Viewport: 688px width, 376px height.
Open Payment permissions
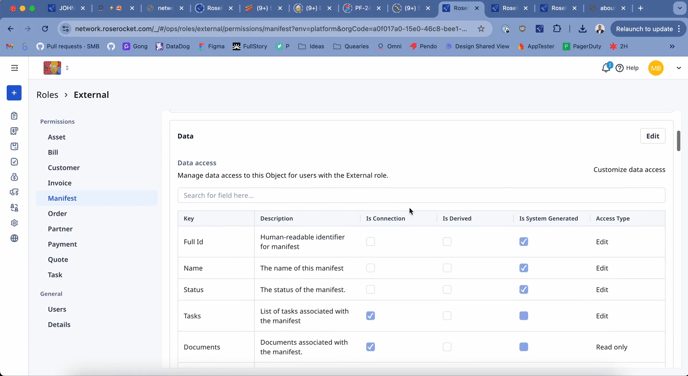(x=62, y=244)
